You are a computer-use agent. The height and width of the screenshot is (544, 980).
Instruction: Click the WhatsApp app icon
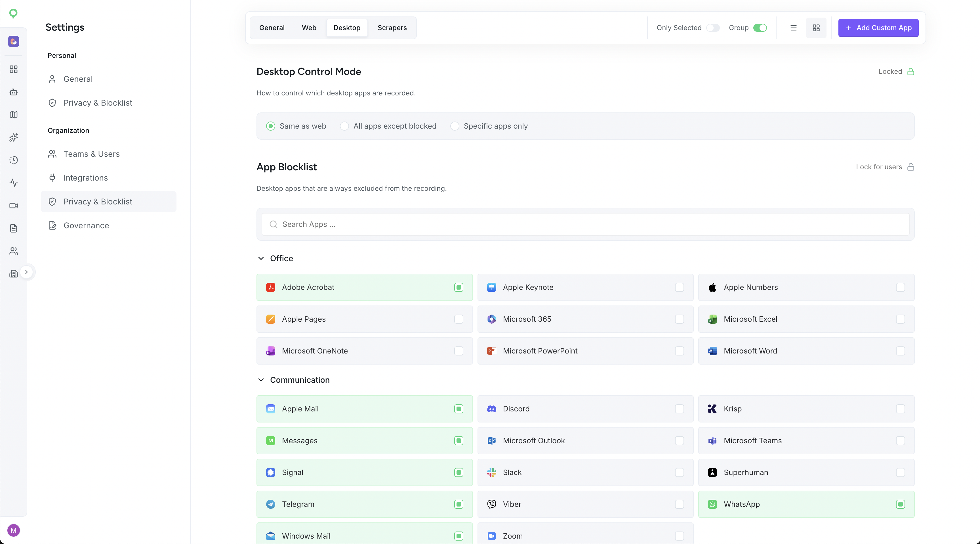[x=712, y=505]
